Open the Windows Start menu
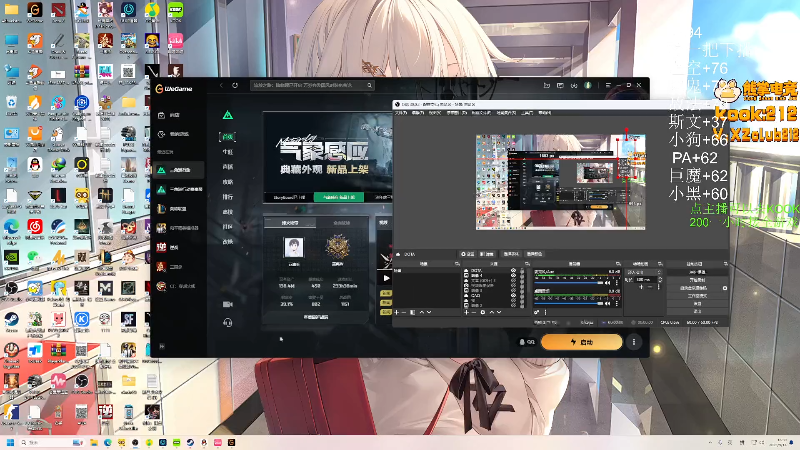This screenshot has width=800, height=450. [x=10, y=442]
